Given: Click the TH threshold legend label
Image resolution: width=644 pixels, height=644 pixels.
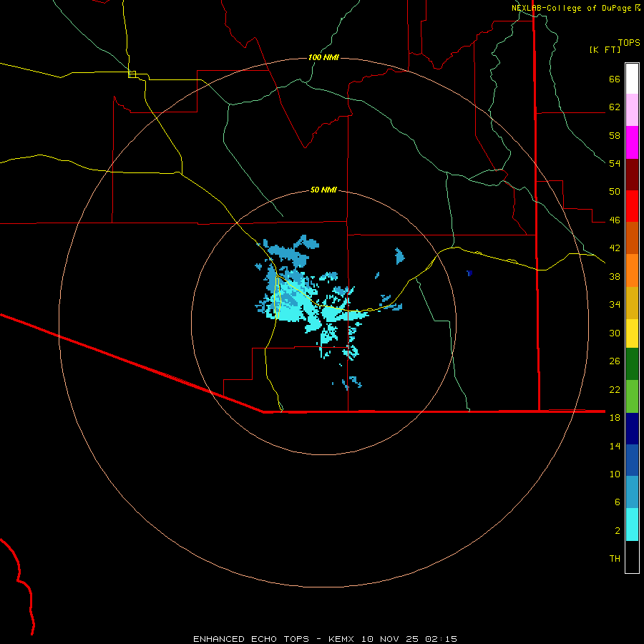Looking at the screenshot, I should click(615, 559).
